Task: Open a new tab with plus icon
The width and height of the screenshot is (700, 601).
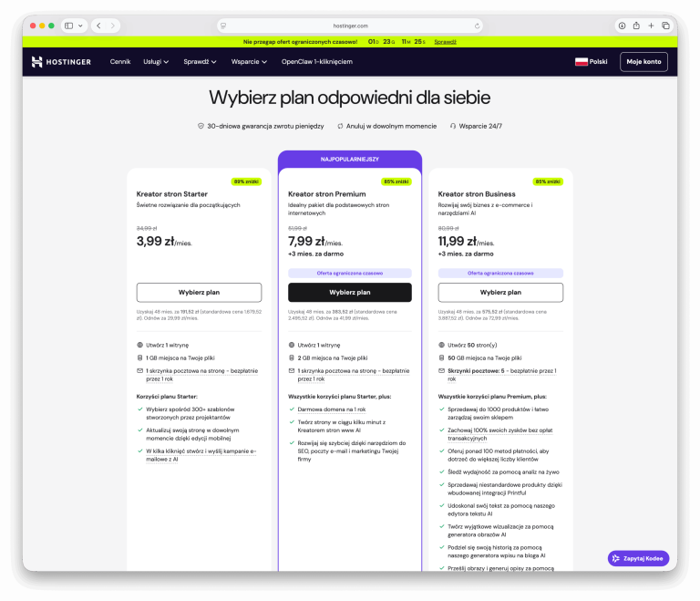Action: click(x=651, y=26)
